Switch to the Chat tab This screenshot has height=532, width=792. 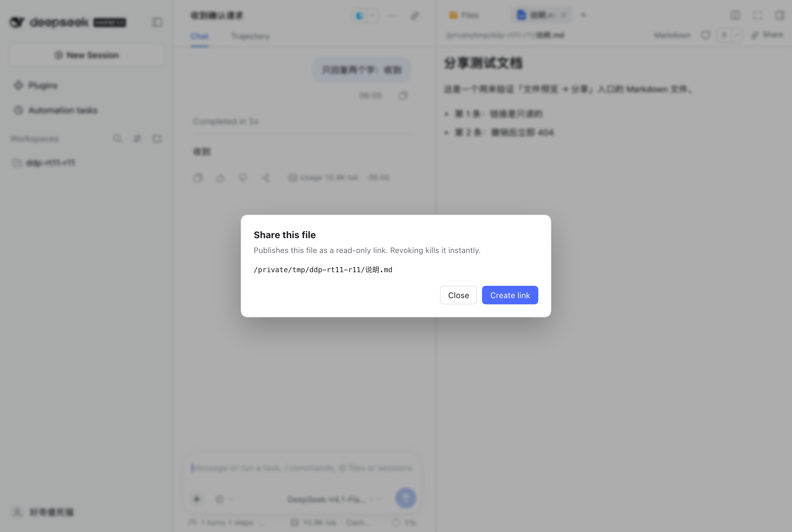click(x=199, y=36)
